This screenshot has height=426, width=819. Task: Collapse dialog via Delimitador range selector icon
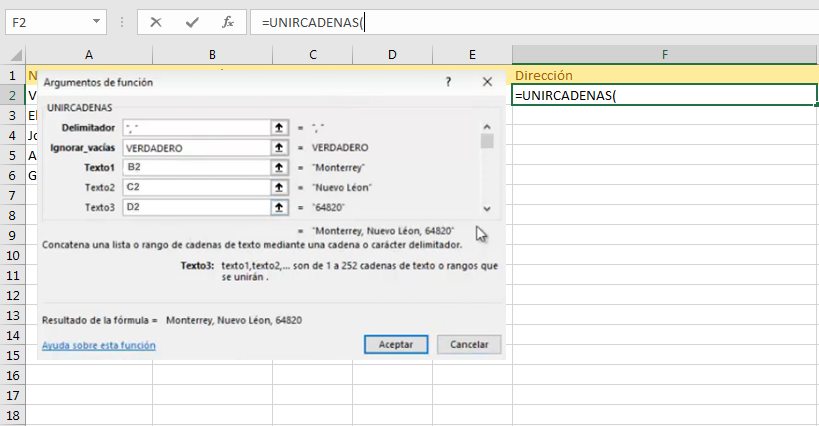click(x=279, y=128)
